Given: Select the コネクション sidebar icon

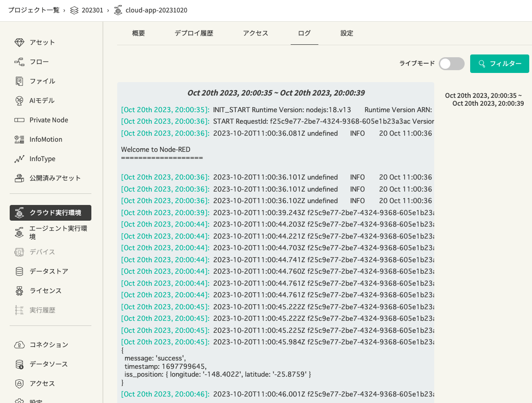Looking at the screenshot, I should coord(19,344).
